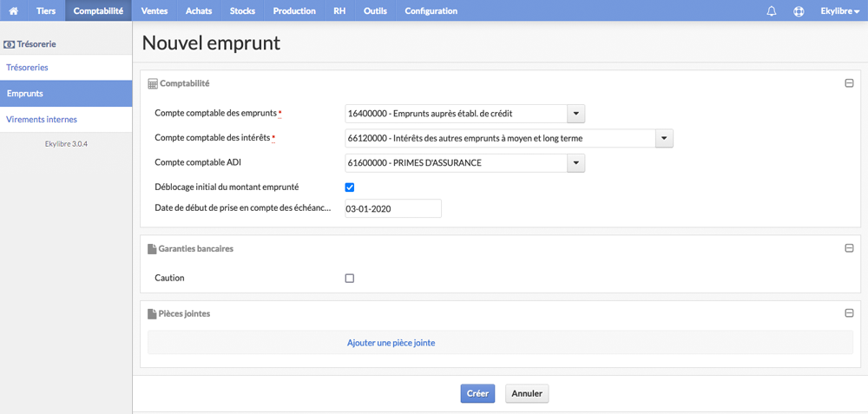The image size is (868, 414).
Task: Open the notifications bell
Action: pos(771,11)
